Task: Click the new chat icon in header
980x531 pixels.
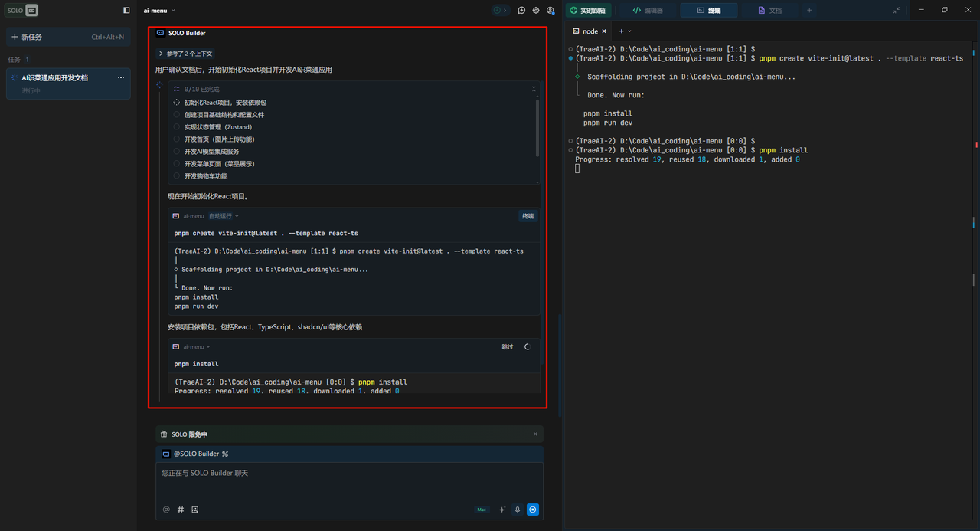Action: (521, 11)
